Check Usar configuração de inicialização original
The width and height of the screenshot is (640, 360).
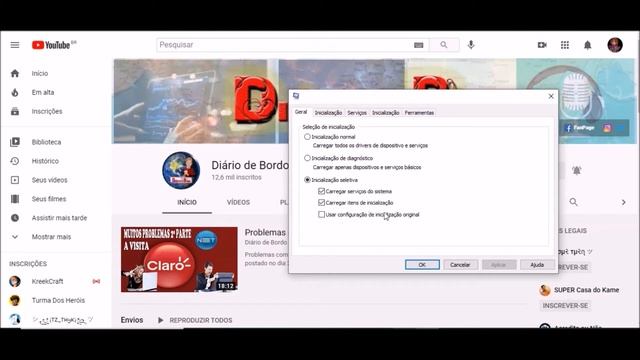tap(322, 214)
